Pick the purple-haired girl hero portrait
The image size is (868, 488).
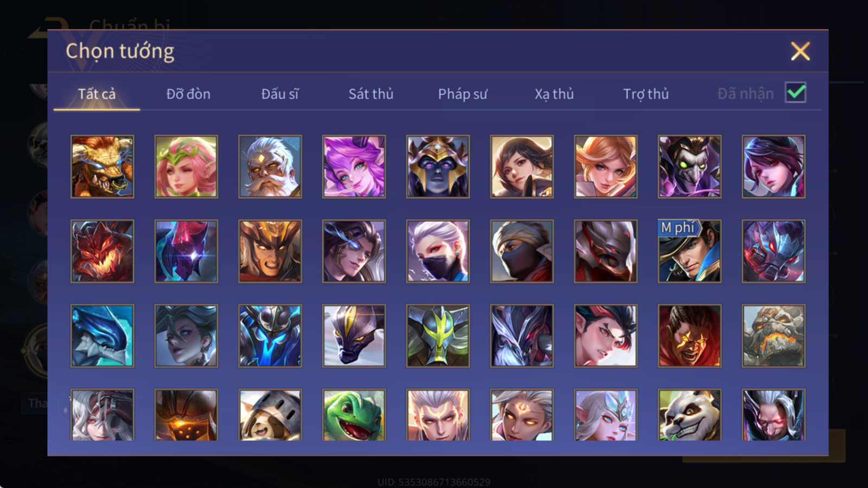(354, 166)
